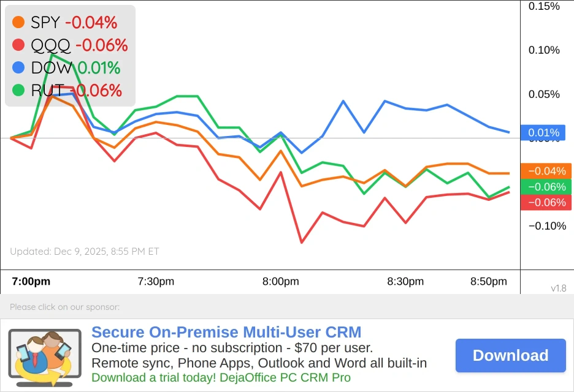Click the SPY -0.04% legend label

coord(74,23)
